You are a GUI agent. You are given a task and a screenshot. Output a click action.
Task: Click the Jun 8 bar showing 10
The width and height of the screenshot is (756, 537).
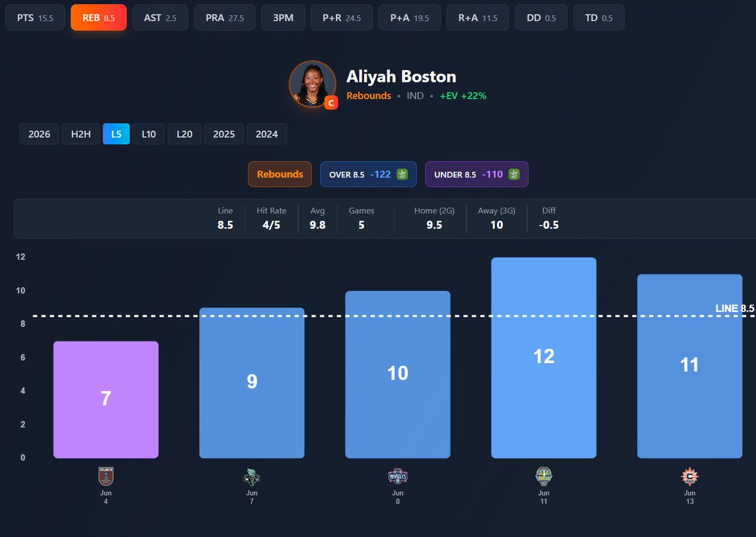398,375
